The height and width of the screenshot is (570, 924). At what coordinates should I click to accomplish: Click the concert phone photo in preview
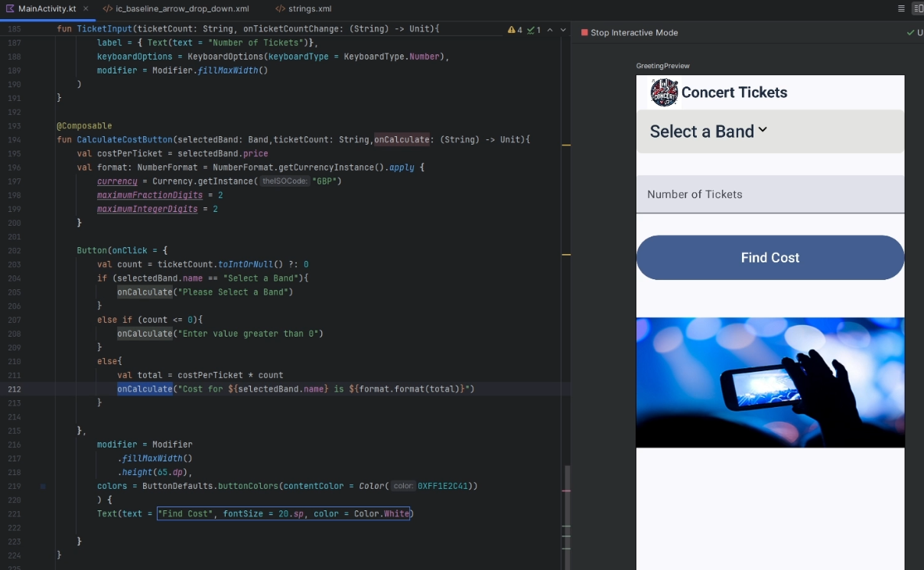[770, 383]
